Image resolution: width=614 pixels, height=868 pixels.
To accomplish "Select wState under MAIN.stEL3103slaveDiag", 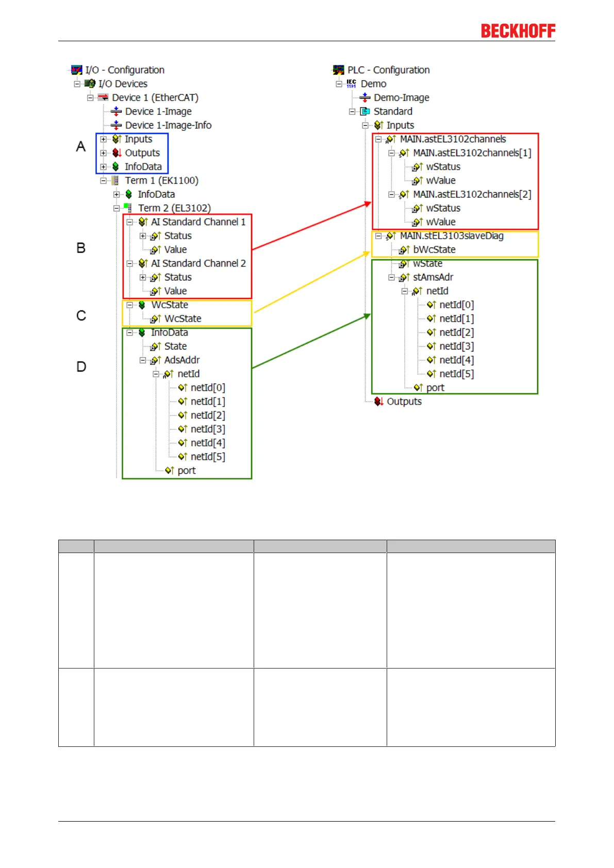I will 427,263.
